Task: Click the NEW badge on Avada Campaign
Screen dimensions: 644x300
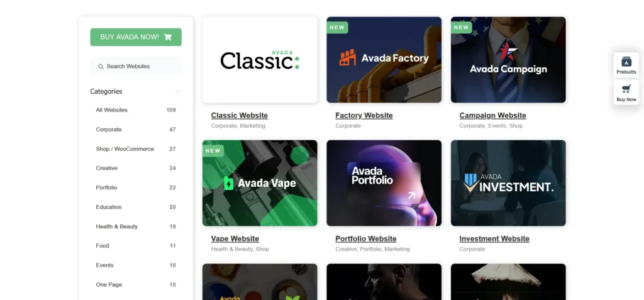Action: coord(461,28)
